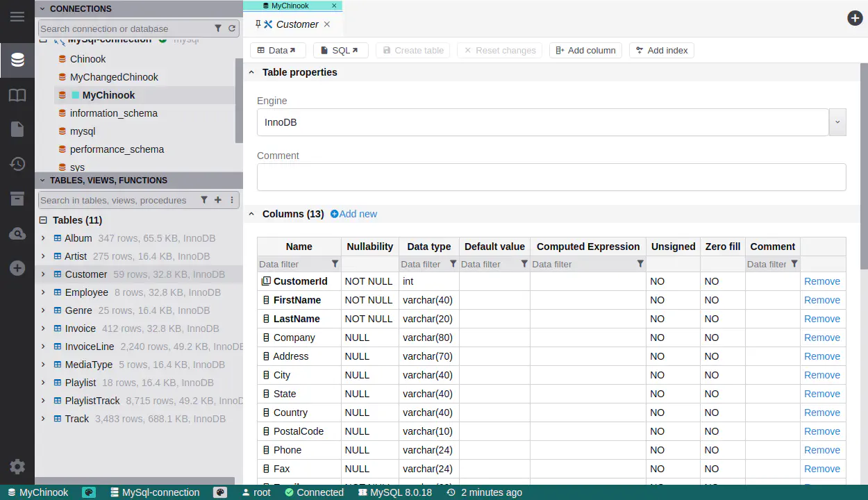Collapse the Tables (11) group
The image size is (868, 500).
pos(43,220)
